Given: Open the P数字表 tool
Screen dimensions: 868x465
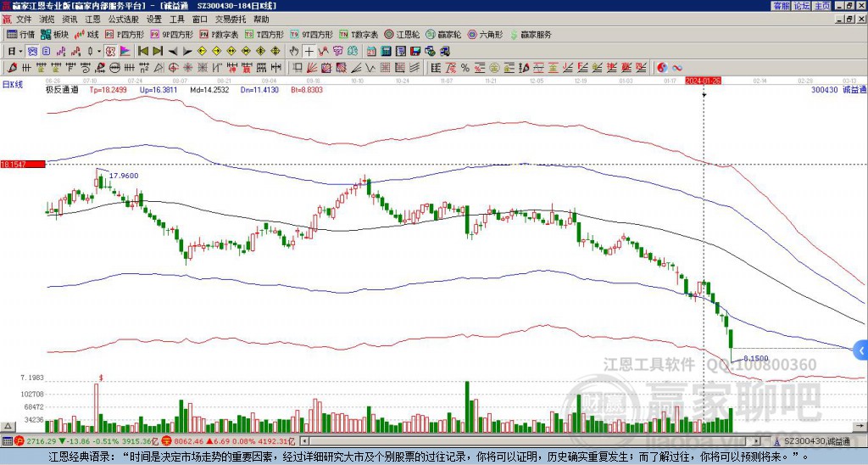Looking at the screenshot, I should (220, 34).
